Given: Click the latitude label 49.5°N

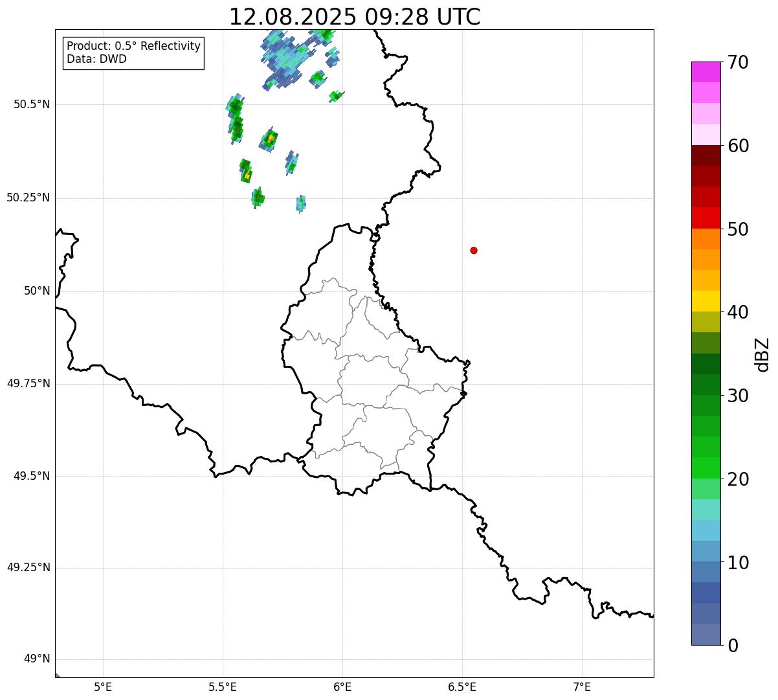Looking at the screenshot, I should pos(32,476).
